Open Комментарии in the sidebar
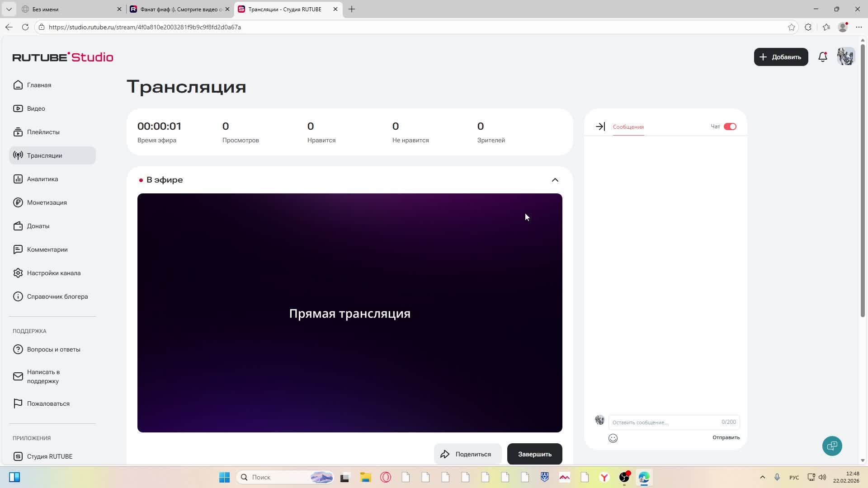The image size is (868, 488). [47, 249]
